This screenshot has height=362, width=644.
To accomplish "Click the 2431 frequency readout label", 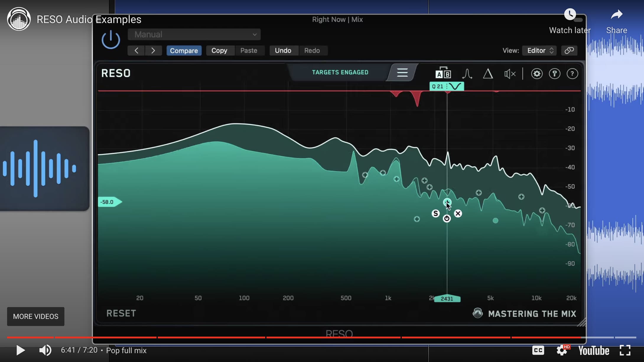I will click(447, 299).
